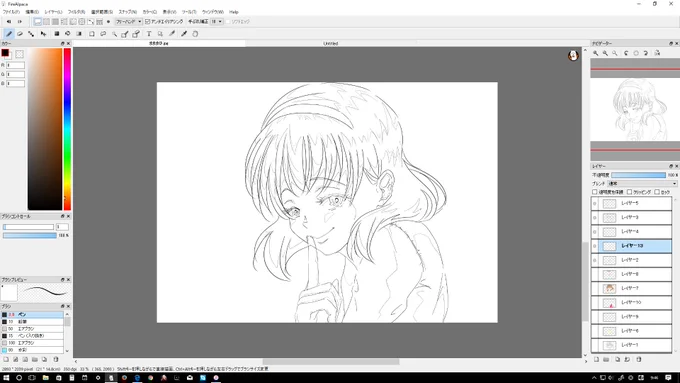Screen dimensions: 680x383
Task: Toggle visibility of the highlighted layer
Action: point(595,246)
